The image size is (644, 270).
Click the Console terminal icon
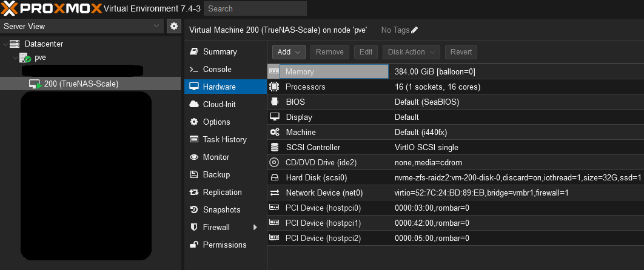(x=193, y=69)
